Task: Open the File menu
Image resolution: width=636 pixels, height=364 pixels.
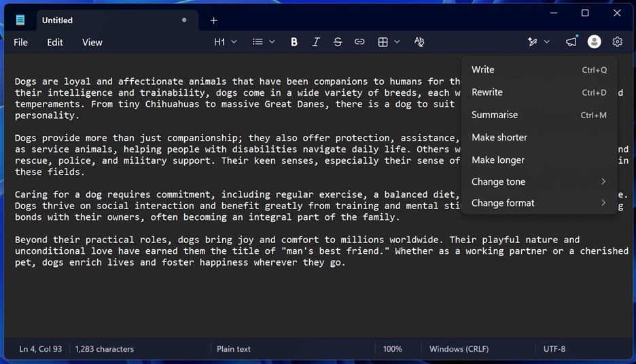Action: click(20, 42)
